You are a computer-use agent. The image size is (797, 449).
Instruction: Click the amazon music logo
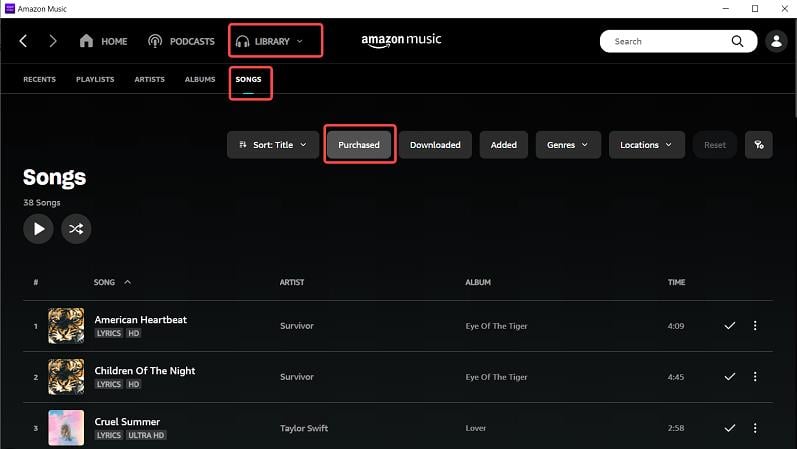click(401, 41)
